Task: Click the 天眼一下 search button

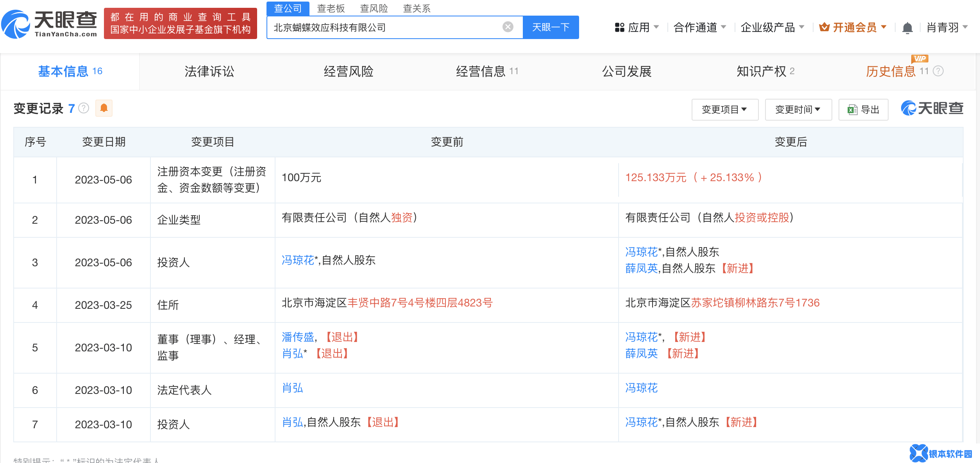Action: point(551,27)
